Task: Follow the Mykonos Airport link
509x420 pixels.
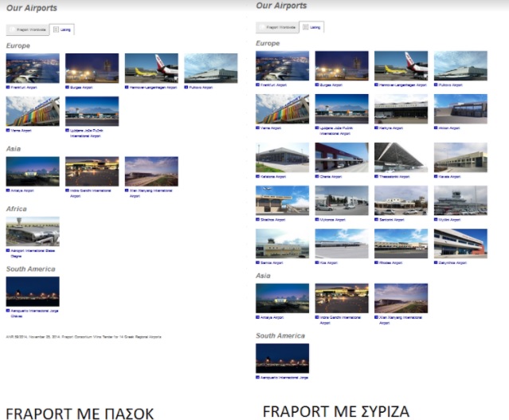Action: (x=333, y=220)
